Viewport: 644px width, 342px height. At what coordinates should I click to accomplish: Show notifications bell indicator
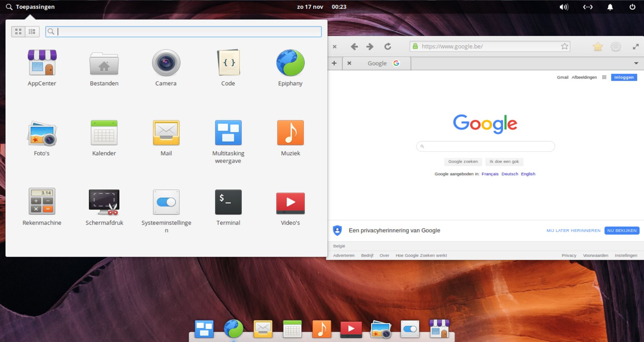point(610,7)
